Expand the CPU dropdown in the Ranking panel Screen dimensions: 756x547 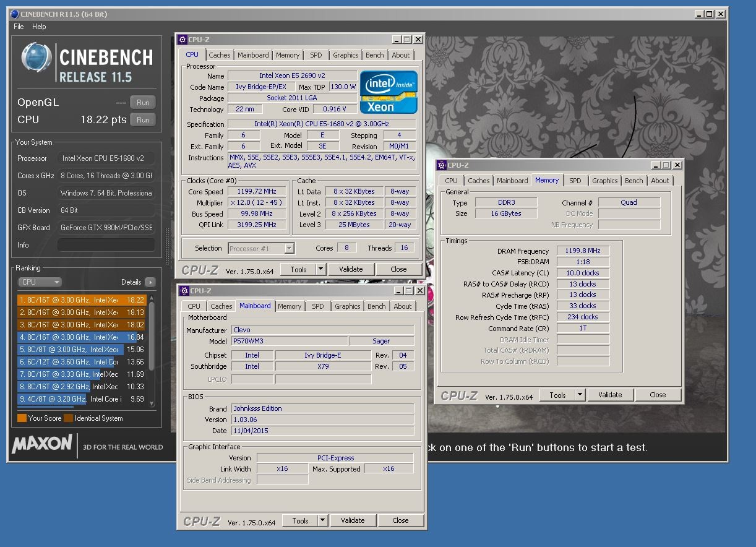pyautogui.click(x=40, y=282)
